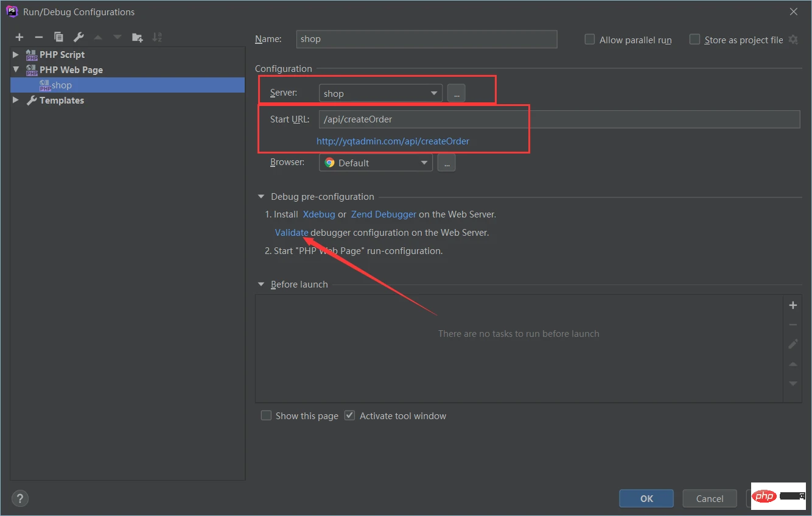The height and width of the screenshot is (516, 812).
Task: Check the Store as project file option
Action: (x=695, y=40)
